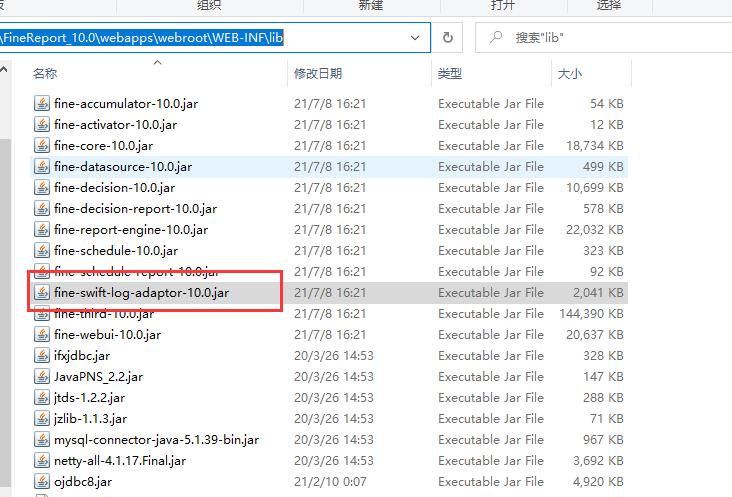The height and width of the screenshot is (497, 732).
Task: Select file fine-decision-report-10.0.jar
Action: click(135, 208)
